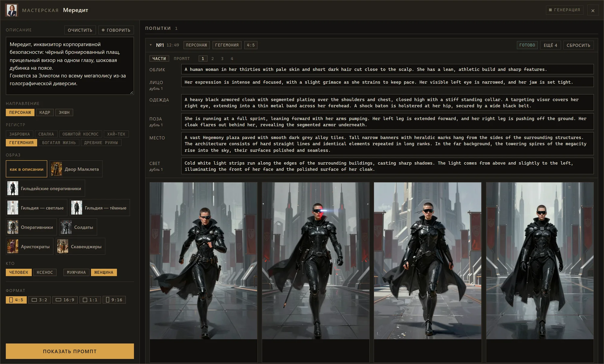The height and width of the screenshot is (364, 604).
Task: Toggle the КСЕНОС species option
Action: (45, 272)
